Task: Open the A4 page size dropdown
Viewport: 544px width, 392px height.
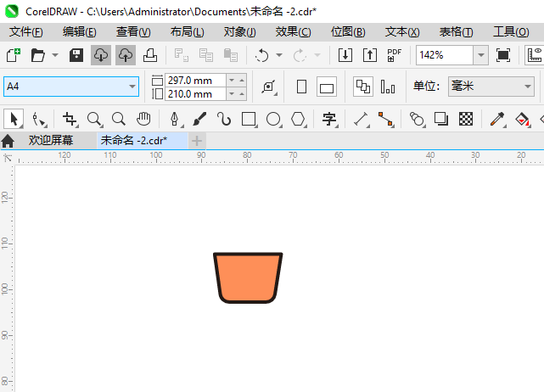Action: click(132, 87)
